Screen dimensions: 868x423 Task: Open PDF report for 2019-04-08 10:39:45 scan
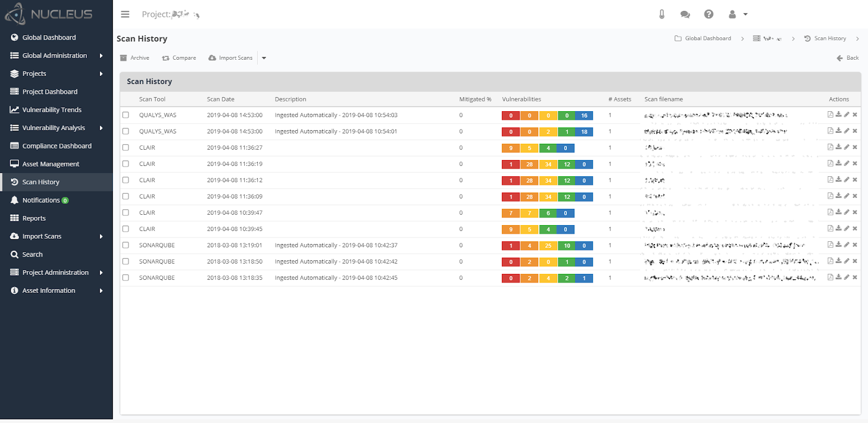pyautogui.click(x=830, y=228)
